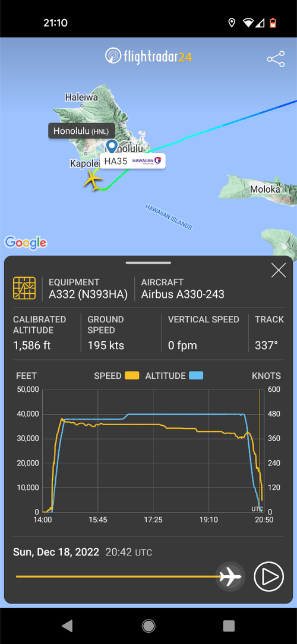Tap the share icon
This screenshot has height=644, width=297.
coord(276,59)
